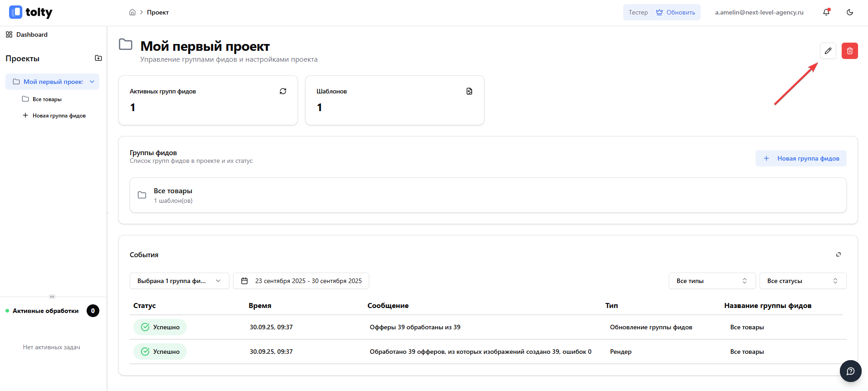The height and width of the screenshot is (391, 868).
Task: Click the Проект breadcrumb
Action: coord(158,12)
